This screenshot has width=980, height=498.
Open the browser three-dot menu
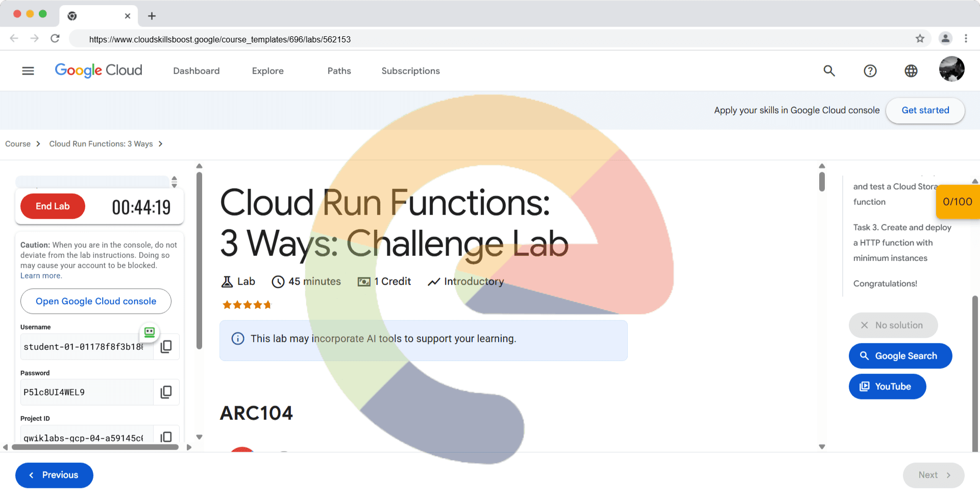coord(966,39)
